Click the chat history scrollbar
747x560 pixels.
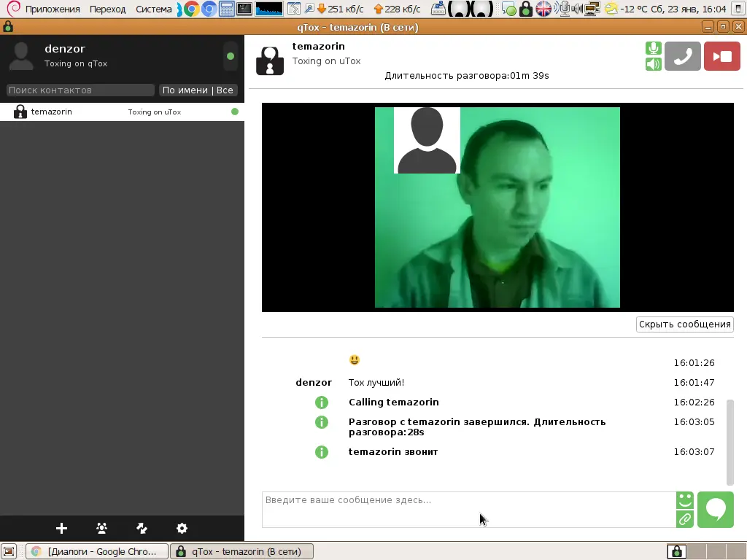(729, 442)
